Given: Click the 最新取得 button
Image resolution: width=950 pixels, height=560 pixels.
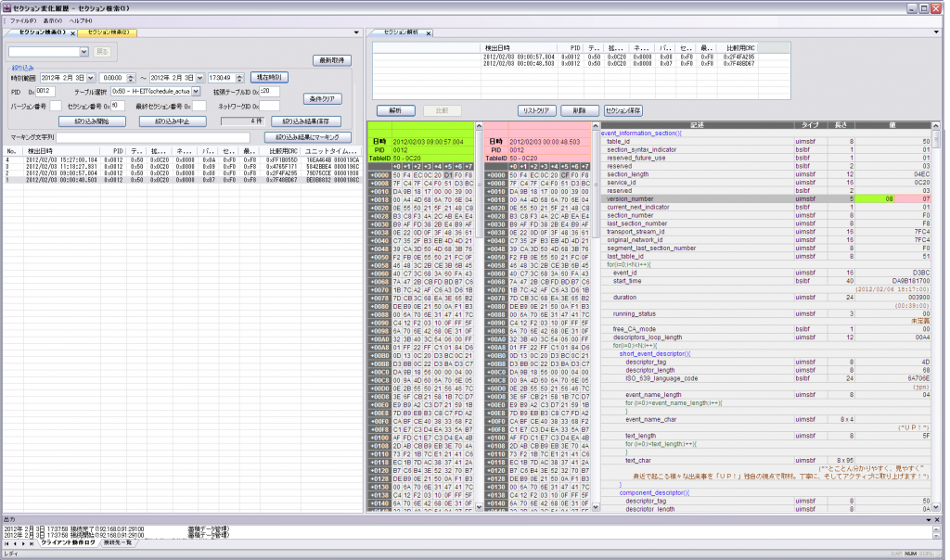Looking at the screenshot, I should coord(332,60).
